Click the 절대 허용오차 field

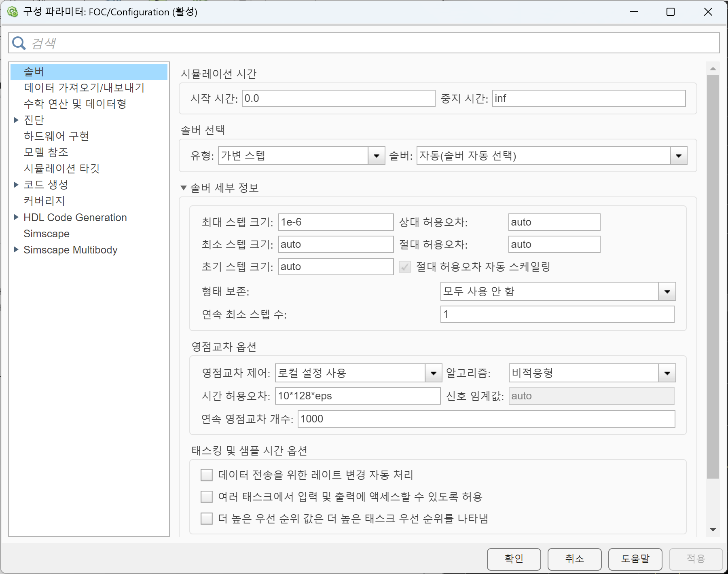(554, 245)
